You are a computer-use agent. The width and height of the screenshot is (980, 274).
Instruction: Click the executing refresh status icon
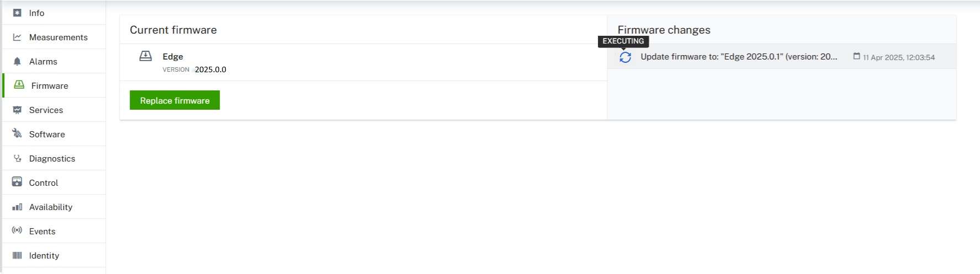625,57
